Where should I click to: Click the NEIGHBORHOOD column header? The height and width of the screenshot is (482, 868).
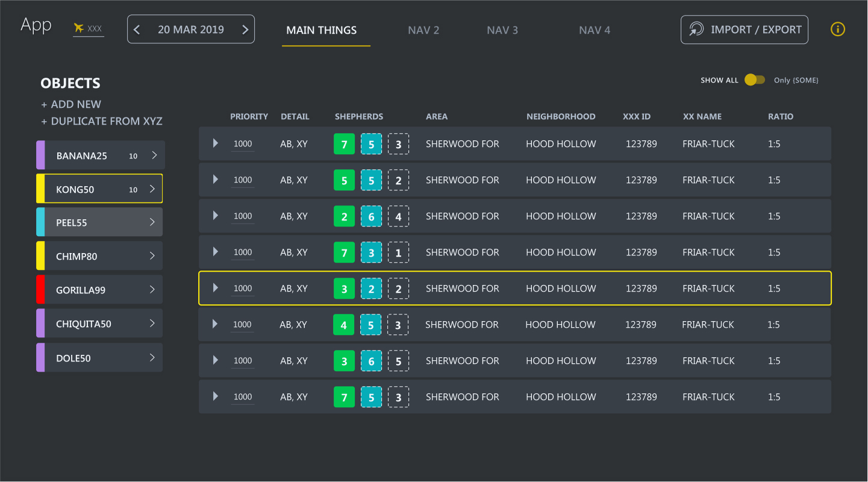tap(561, 116)
